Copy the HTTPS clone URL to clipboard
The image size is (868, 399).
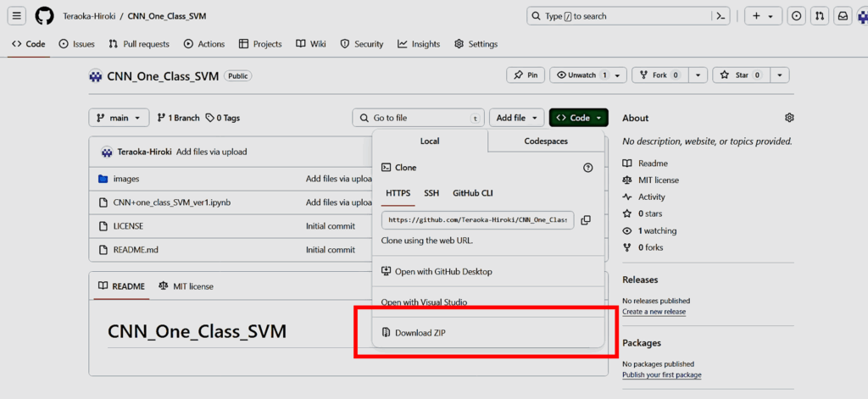(586, 220)
